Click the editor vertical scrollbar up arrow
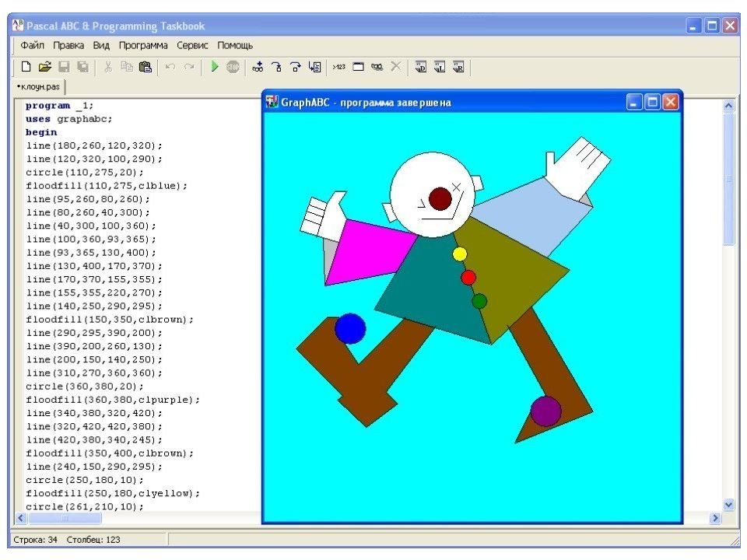747x560 pixels. pyautogui.click(x=729, y=106)
